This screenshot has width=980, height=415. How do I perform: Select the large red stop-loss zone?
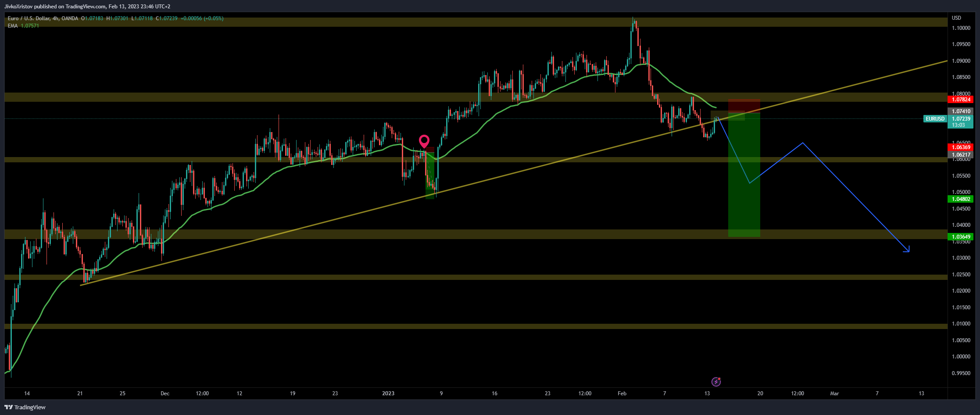pyautogui.click(x=744, y=106)
